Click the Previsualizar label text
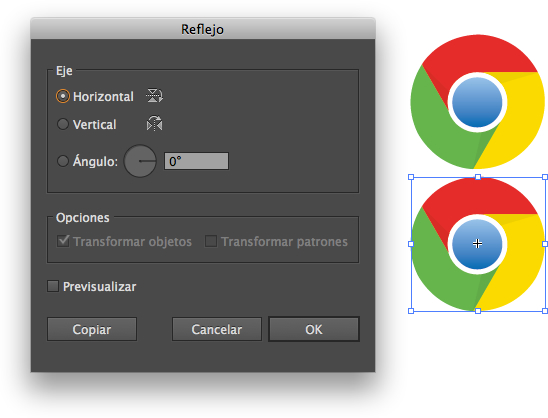 (x=100, y=287)
